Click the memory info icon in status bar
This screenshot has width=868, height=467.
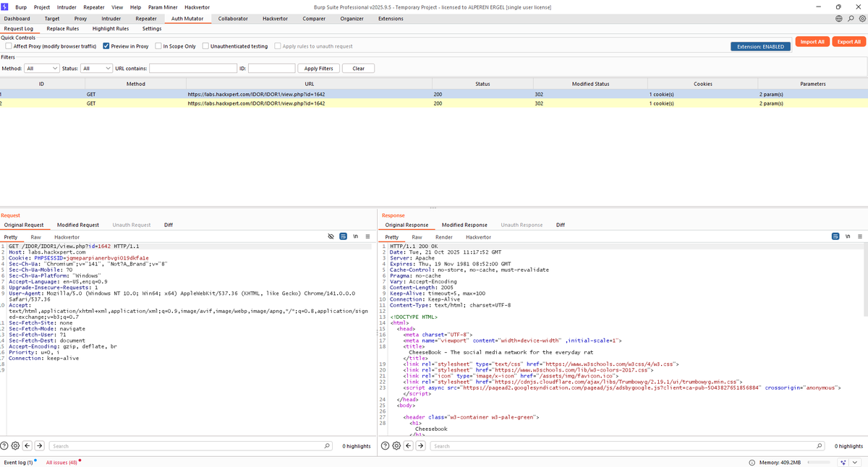coord(752,462)
